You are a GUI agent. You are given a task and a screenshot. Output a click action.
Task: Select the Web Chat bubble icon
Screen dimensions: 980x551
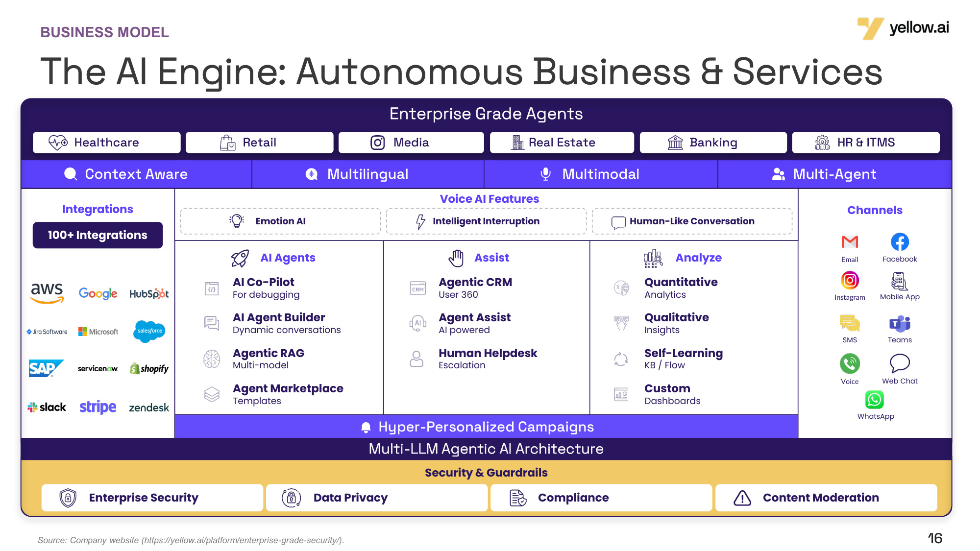[900, 364]
